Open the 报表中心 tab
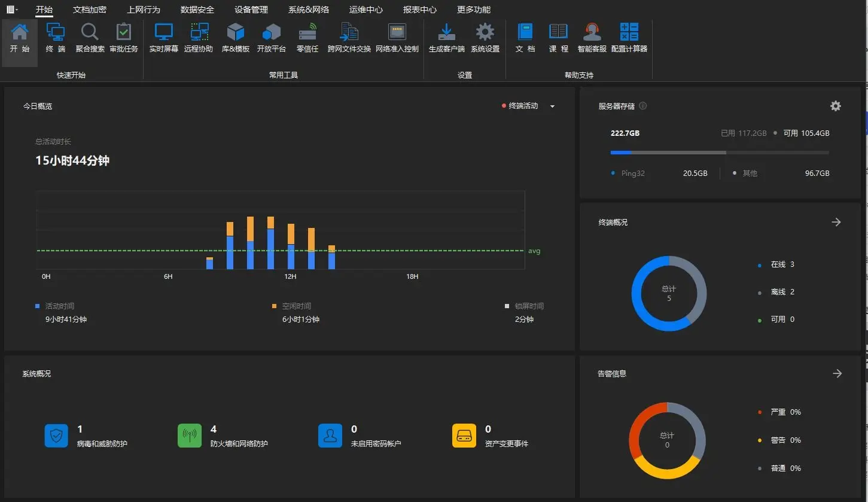The image size is (868, 502). click(x=419, y=10)
